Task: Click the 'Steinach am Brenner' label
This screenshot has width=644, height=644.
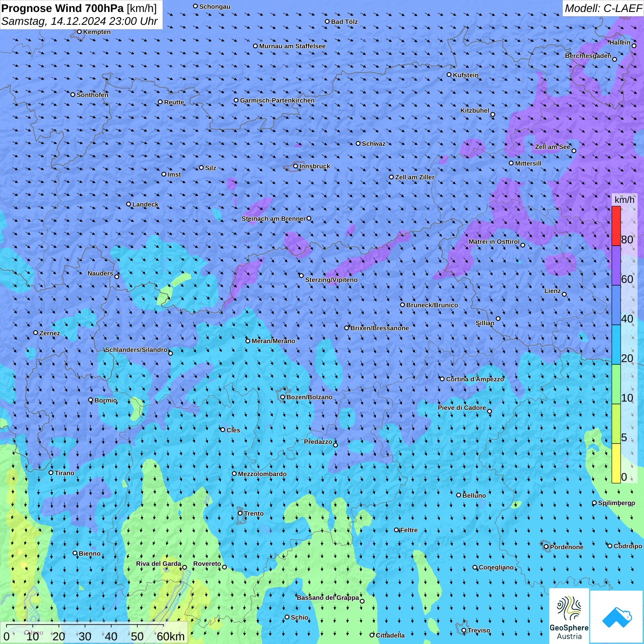Action: pyautogui.click(x=274, y=218)
